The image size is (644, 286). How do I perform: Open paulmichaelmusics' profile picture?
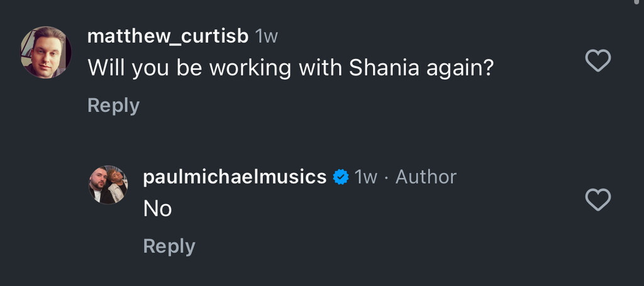point(108,185)
